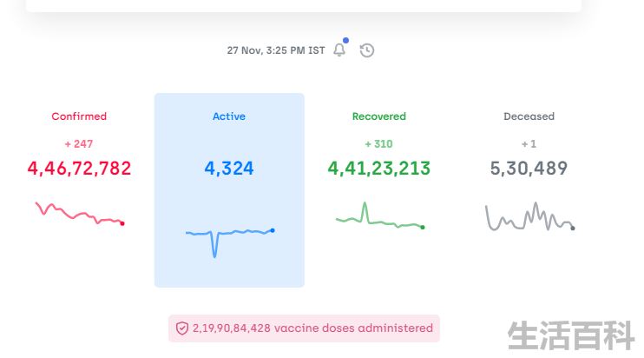
Task: Click the vaccine shield check icon
Action: (x=182, y=328)
